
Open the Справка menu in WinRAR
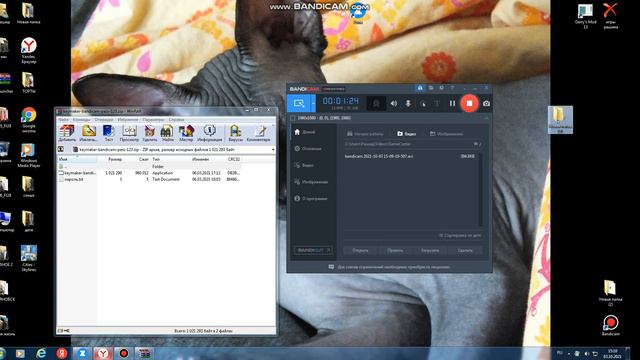coord(176,120)
